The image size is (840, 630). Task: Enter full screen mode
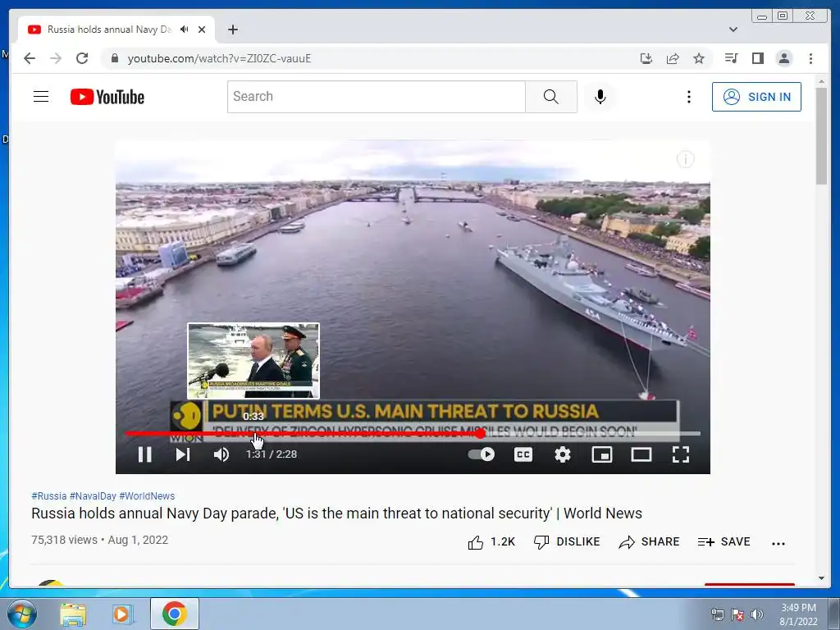pyautogui.click(x=681, y=454)
